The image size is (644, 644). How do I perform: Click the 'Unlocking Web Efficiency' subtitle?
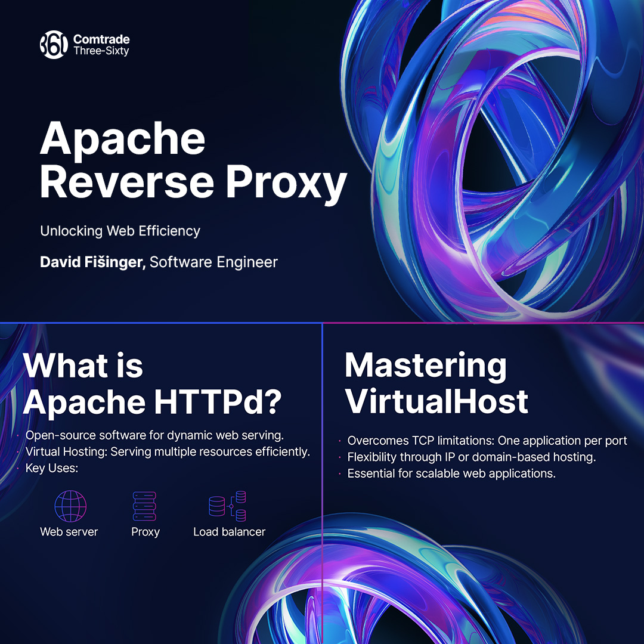pyautogui.click(x=120, y=231)
